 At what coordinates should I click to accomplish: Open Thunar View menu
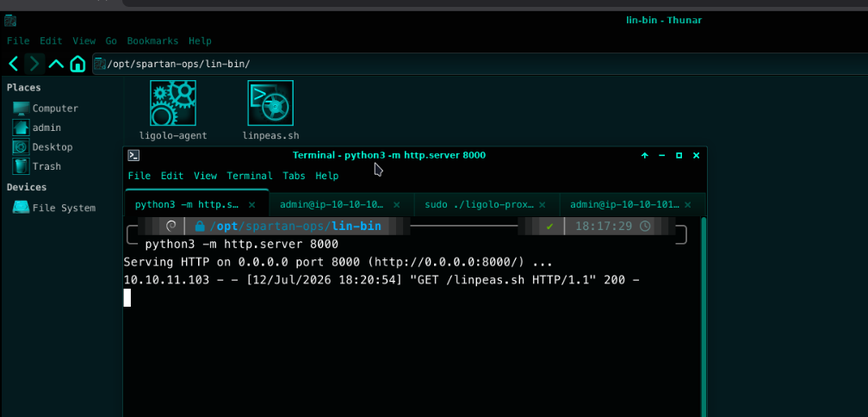(x=84, y=41)
